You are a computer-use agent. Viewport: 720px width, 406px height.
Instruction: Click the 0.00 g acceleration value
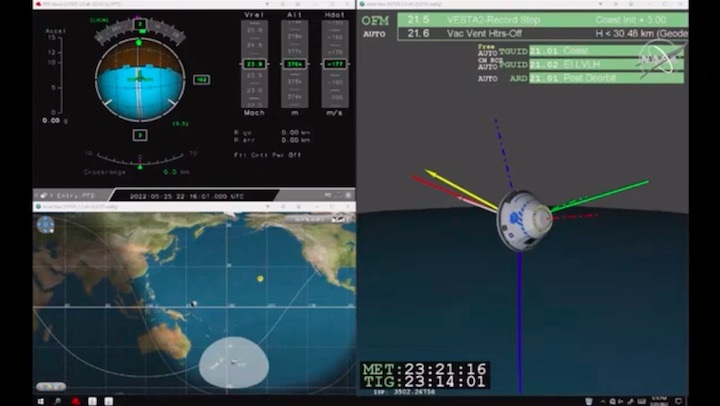(x=55, y=120)
